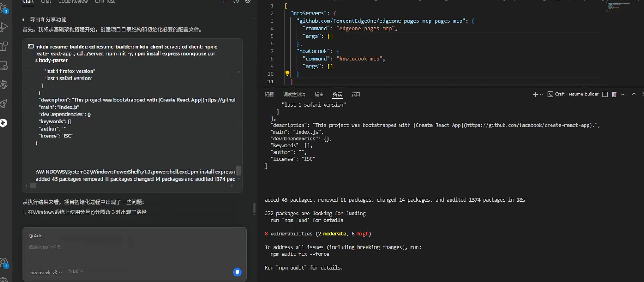Stop the running task with blue stop button
Image resolution: width=644 pixels, height=282 pixels.
pyautogui.click(x=237, y=272)
